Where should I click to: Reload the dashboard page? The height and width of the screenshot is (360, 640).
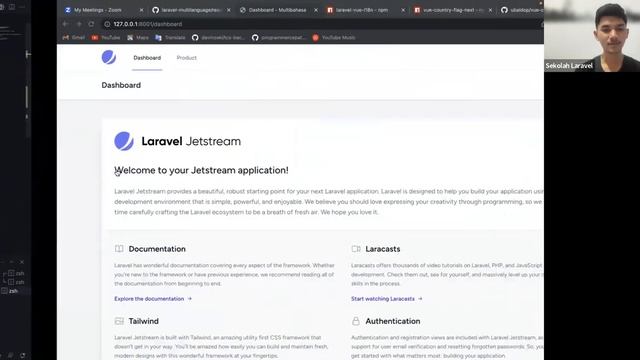[91, 24]
